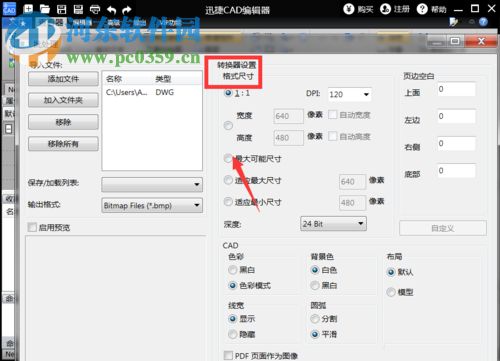Open the 帮助 help icon in the title bar
This screenshot has height=361, width=500.
pyautogui.click(x=422, y=9)
